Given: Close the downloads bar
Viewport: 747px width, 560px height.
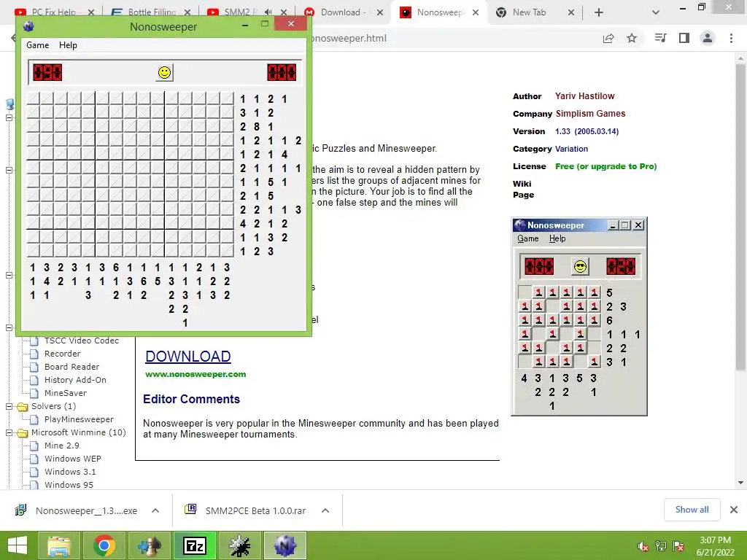Looking at the screenshot, I should coord(734,510).
